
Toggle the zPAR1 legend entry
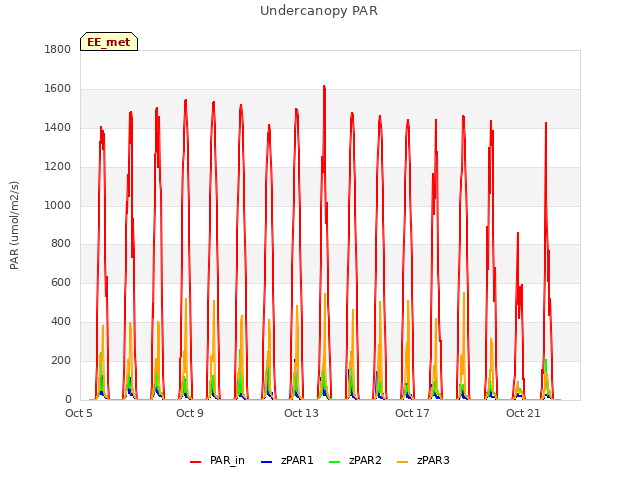pyautogui.click(x=287, y=460)
